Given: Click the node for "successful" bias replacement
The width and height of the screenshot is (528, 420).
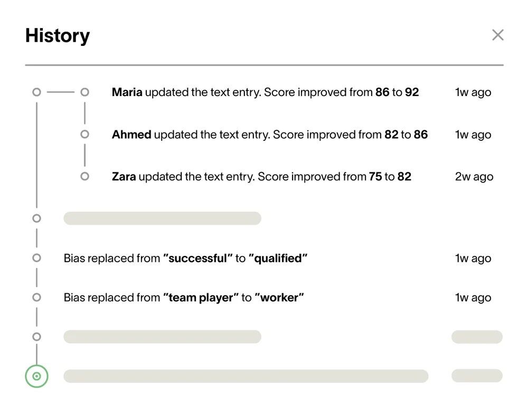Looking at the screenshot, I should [x=36, y=258].
